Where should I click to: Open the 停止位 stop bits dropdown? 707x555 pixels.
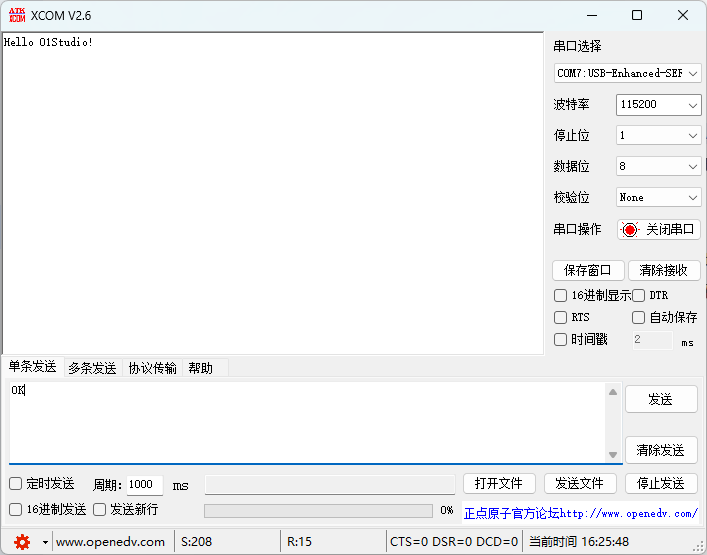pos(658,135)
